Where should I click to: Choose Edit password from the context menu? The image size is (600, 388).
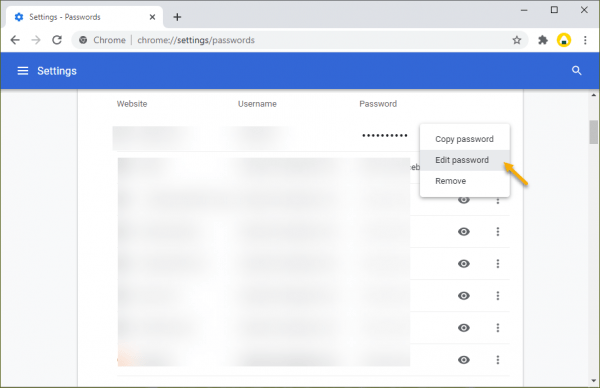465,160
